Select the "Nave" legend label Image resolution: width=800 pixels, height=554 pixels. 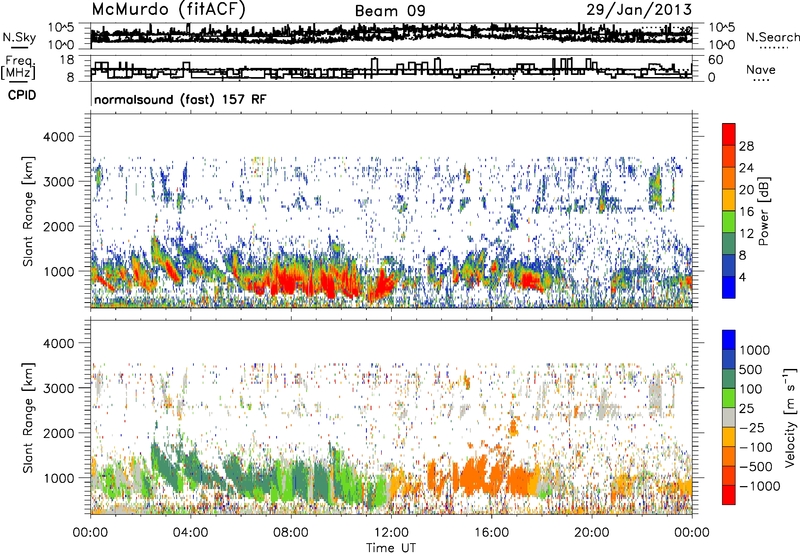pyautogui.click(x=761, y=70)
